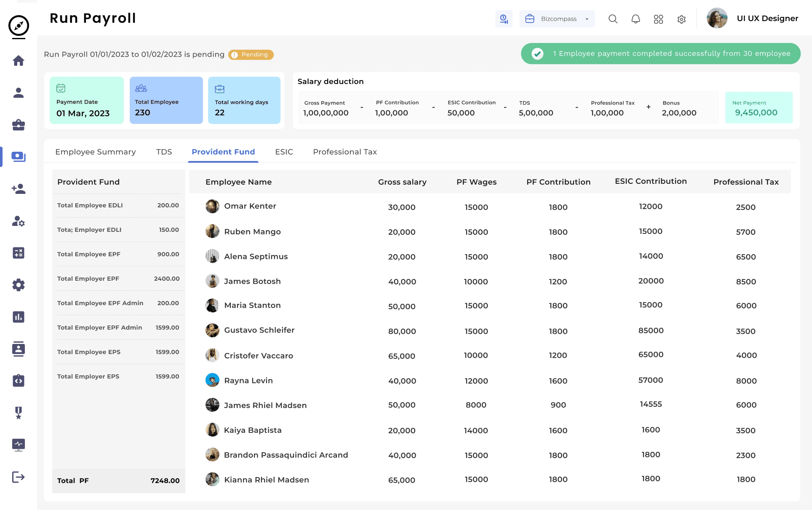Switch to Employee Summary tab
Viewport: 812px width, 510px height.
[x=96, y=152]
